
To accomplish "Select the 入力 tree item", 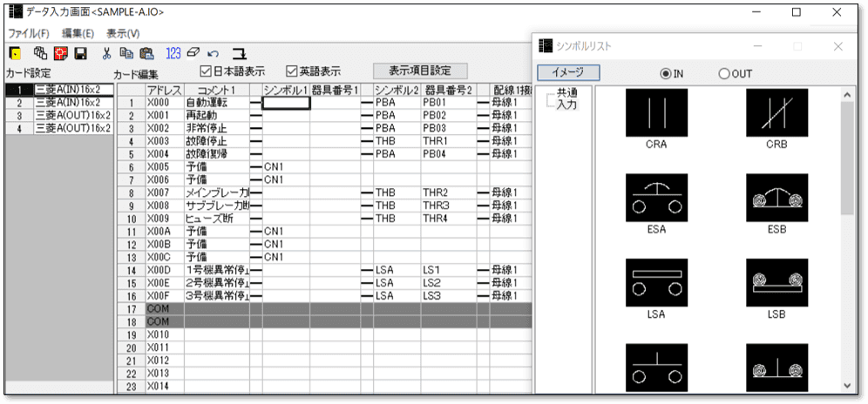I will 567,104.
